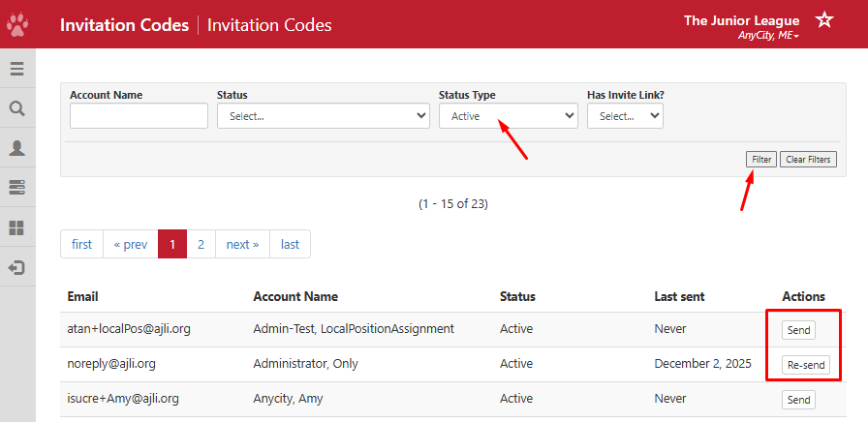Click the paw print logo icon
Viewport: 868px width, 422px height.
click(17, 24)
